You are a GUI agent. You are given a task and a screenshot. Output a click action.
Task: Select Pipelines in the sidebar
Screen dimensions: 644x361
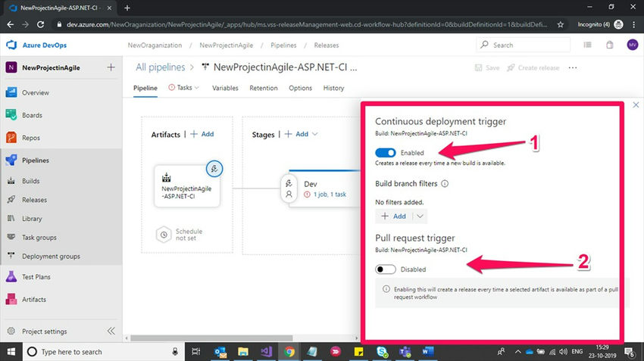[x=36, y=160]
